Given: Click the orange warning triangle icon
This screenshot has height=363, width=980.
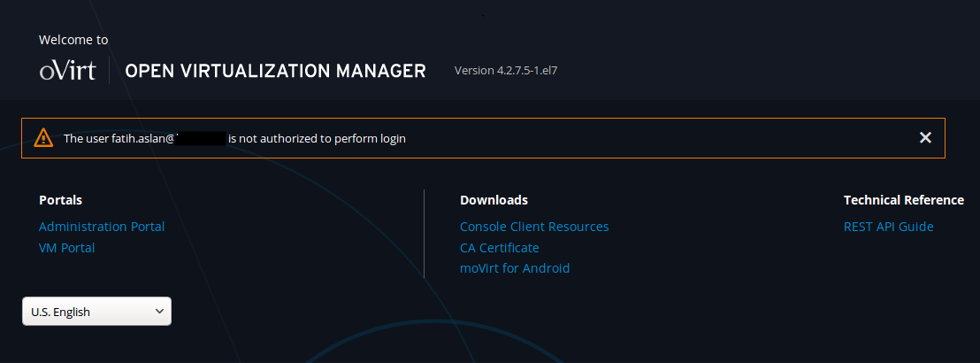Looking at the screenshot, I should click(x=43, y=138).
